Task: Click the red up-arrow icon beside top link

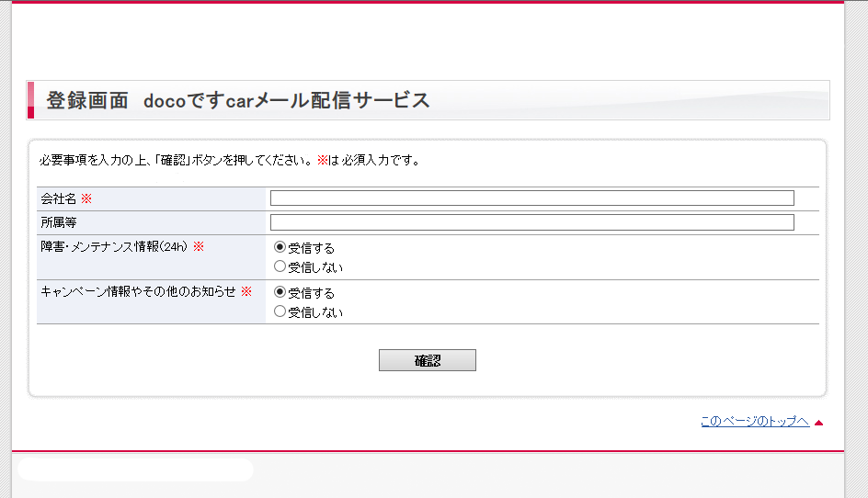Action: pos(818,423)
